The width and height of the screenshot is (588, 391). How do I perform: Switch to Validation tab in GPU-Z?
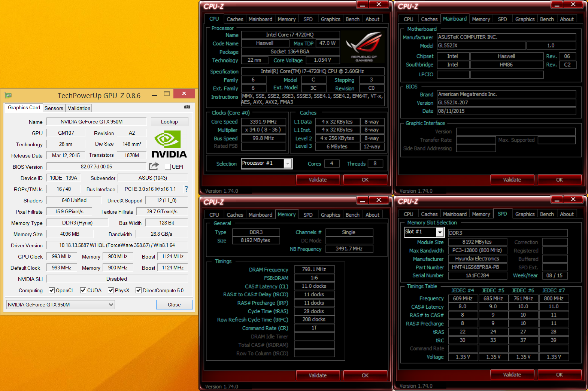coord(79,108)
